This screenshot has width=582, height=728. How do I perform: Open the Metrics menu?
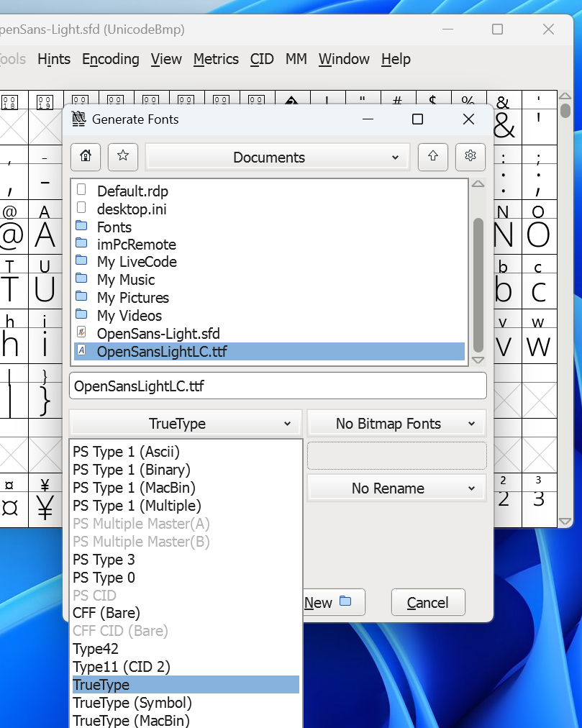pyautogui.click(x=216, y=59)
